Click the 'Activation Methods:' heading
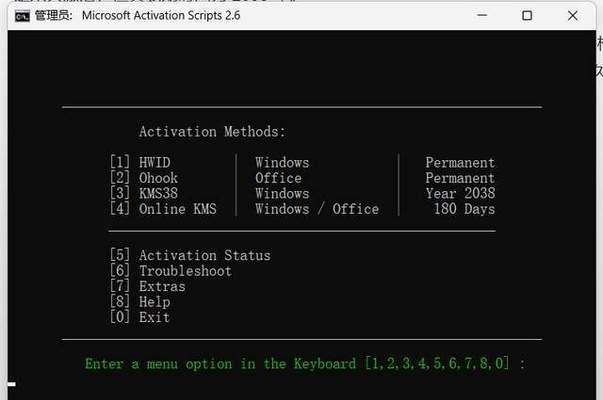The height and width of the screenshot is (400, 603). (x=212, y=132)
